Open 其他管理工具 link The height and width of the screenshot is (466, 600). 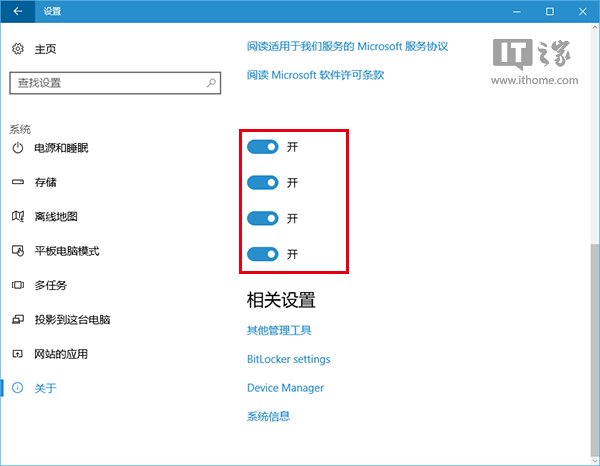click(x=279, y=330)
